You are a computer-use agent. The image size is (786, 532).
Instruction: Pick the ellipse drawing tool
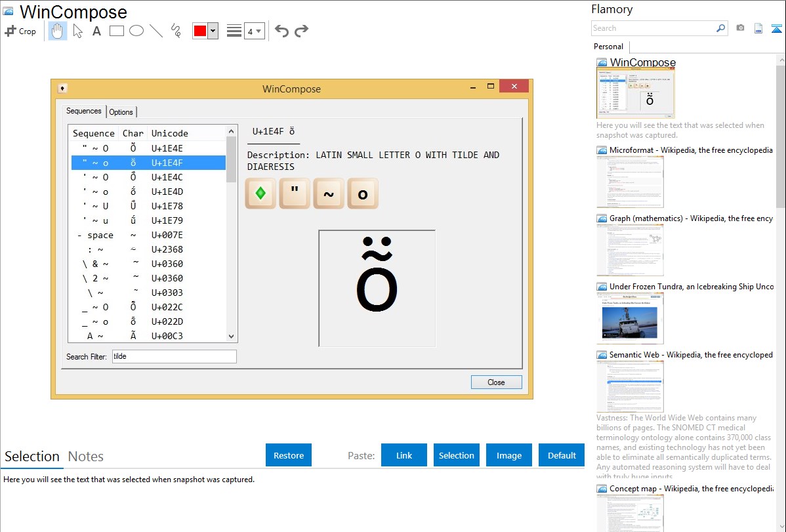[x=136, y=31]
